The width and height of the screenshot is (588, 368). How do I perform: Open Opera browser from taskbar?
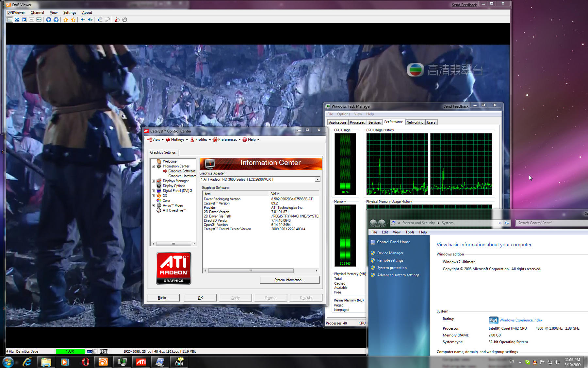pyautogui.click(x=85, y=362)
